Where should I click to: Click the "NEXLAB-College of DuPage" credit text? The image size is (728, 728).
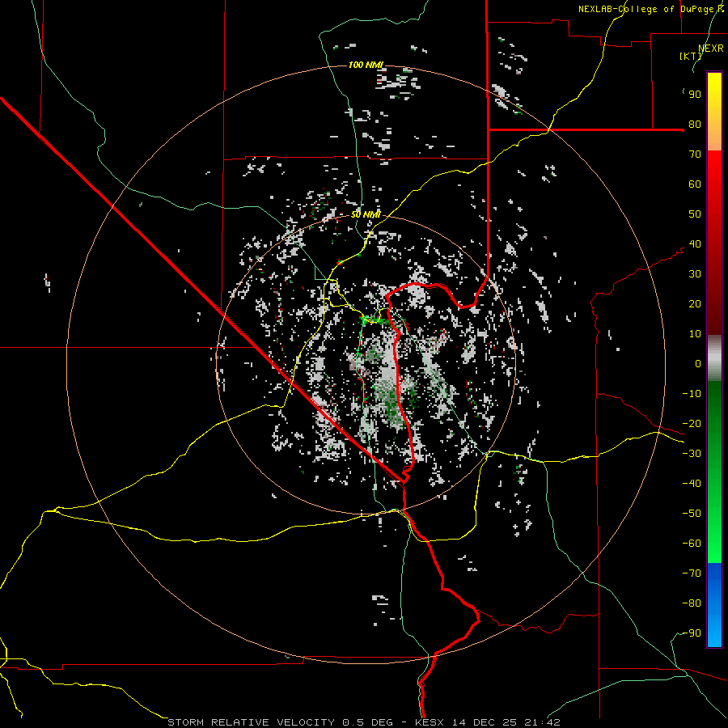click(x=647, y=9)
